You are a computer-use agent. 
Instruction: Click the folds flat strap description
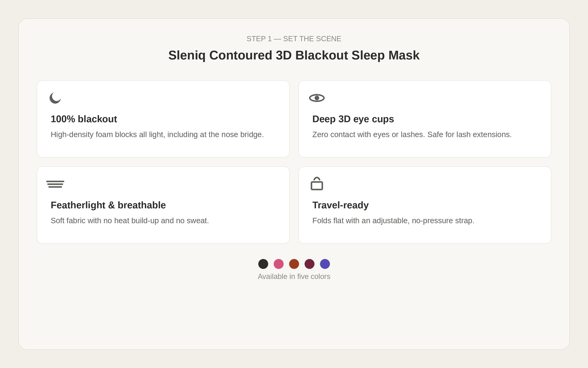(393, 221)
